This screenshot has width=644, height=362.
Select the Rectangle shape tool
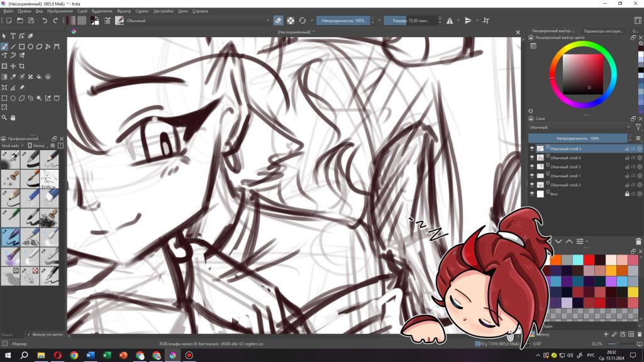tap(21, 47)
